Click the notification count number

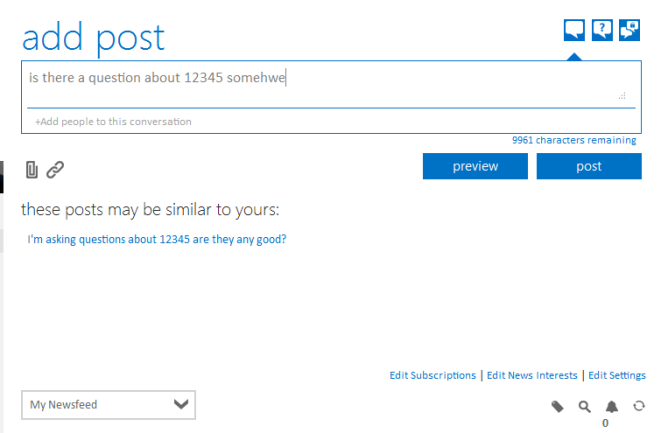[605, 423]
